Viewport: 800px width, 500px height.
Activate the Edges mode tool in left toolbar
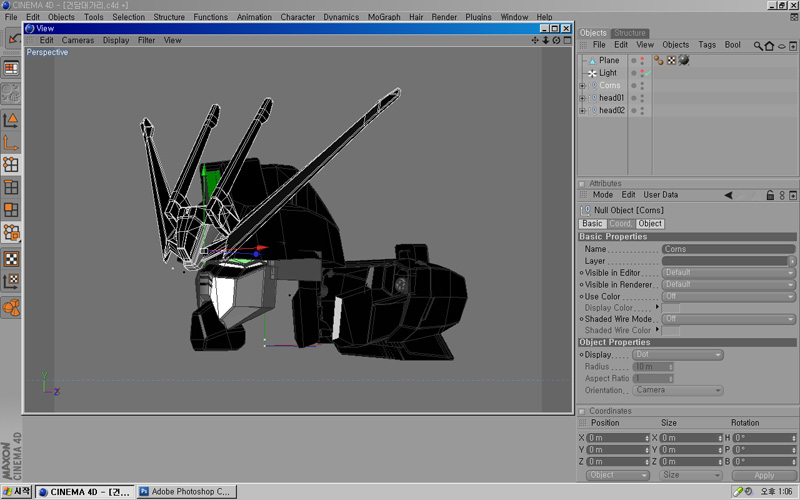(11, 187)
